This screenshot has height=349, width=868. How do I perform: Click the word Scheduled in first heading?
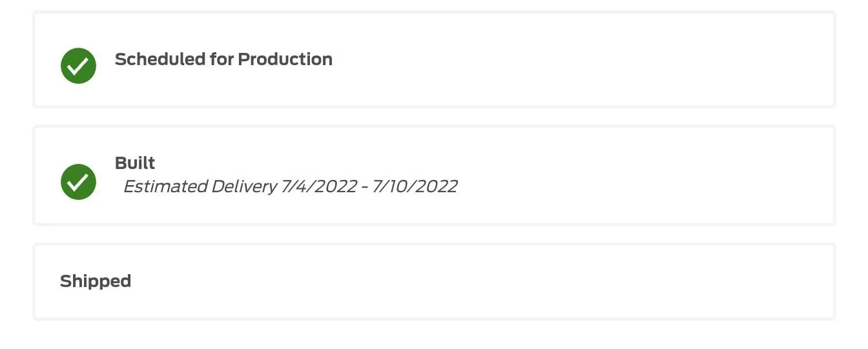tap(160, 59)
